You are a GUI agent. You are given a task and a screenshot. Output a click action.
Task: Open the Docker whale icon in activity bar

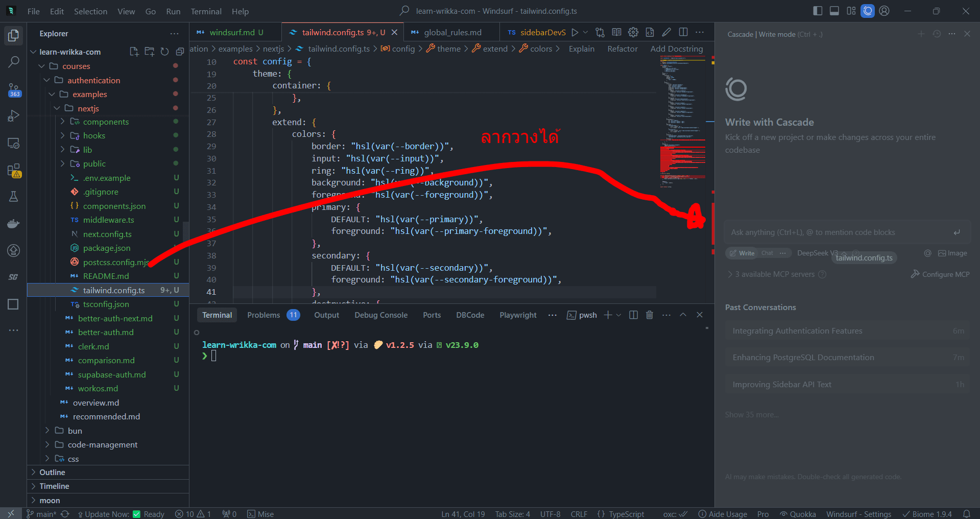[14, 224]
